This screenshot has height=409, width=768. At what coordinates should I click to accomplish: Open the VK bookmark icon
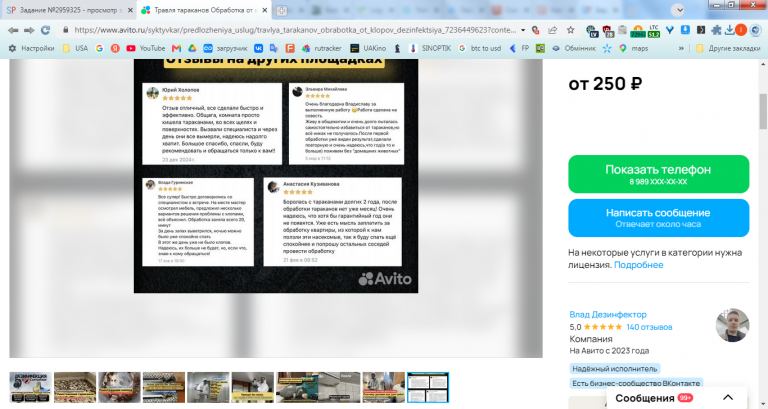coord(258,48)
